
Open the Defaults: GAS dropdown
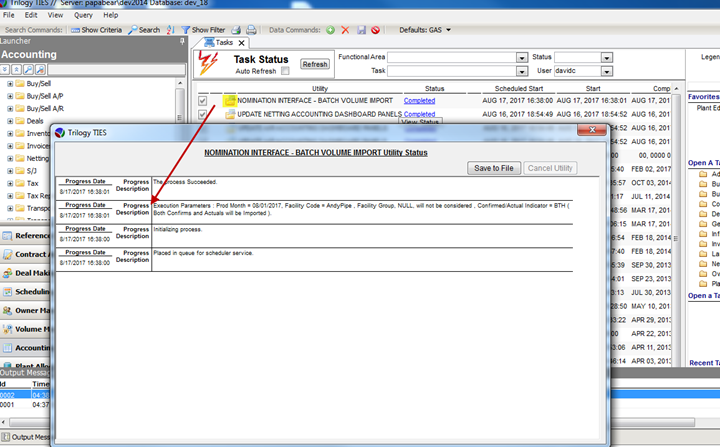point(424,30)
